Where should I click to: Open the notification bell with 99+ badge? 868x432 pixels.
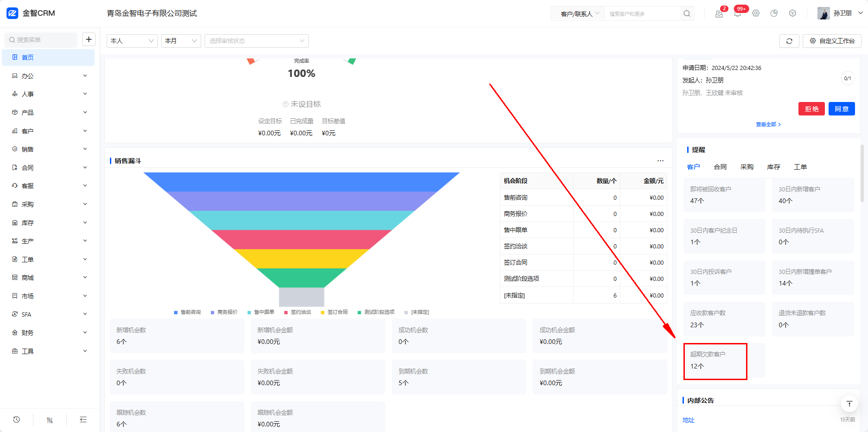(737, 13)
